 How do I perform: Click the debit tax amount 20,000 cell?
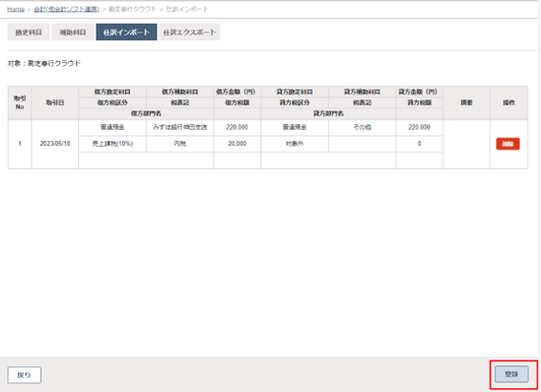[x=238, y=144]
